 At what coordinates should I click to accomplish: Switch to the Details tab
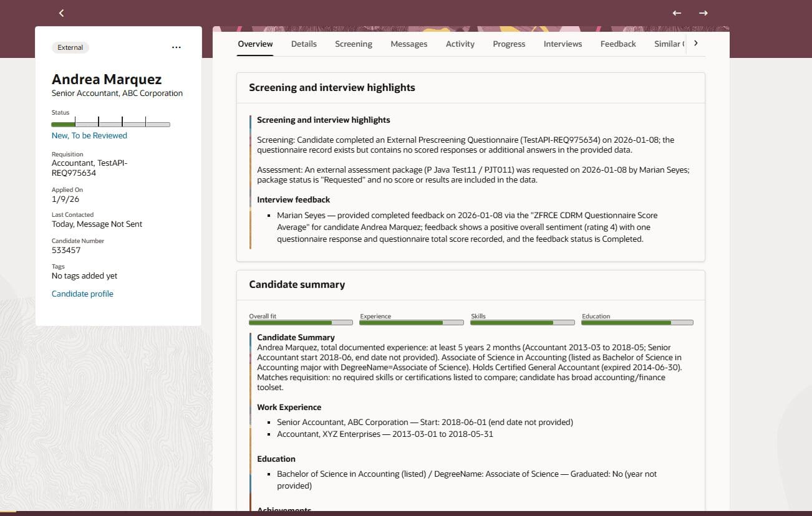coord(304,44)
